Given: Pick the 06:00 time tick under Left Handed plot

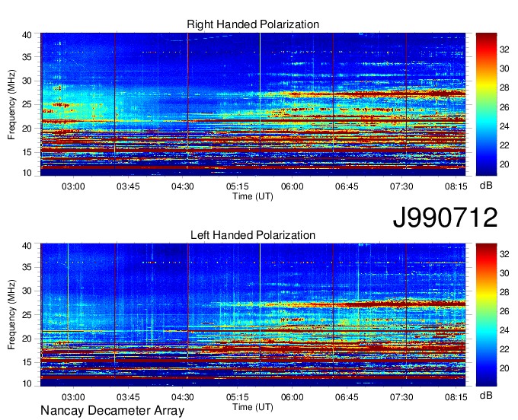Looking at the screenshot, I should (x=292, y=397).
